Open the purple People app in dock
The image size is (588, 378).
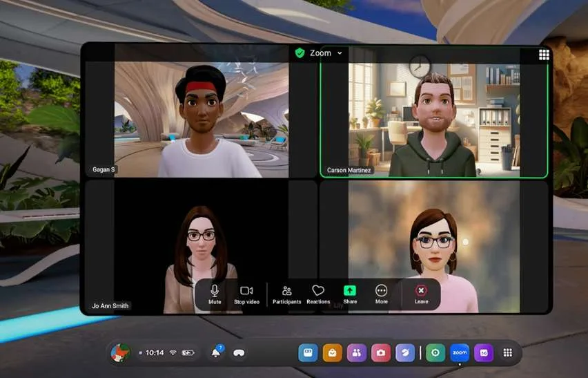click(x=357, y=353)
